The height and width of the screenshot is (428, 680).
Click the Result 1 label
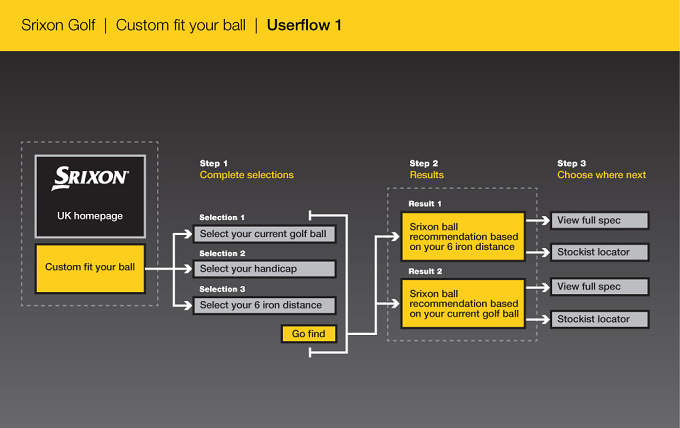pyautogui.click(x=425, y=204)
